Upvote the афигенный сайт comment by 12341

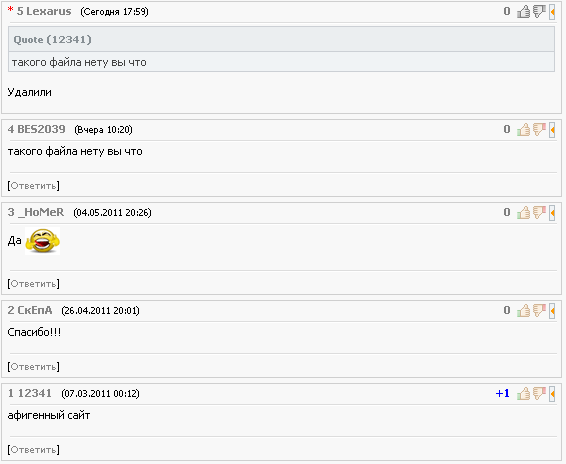[523, 393]
